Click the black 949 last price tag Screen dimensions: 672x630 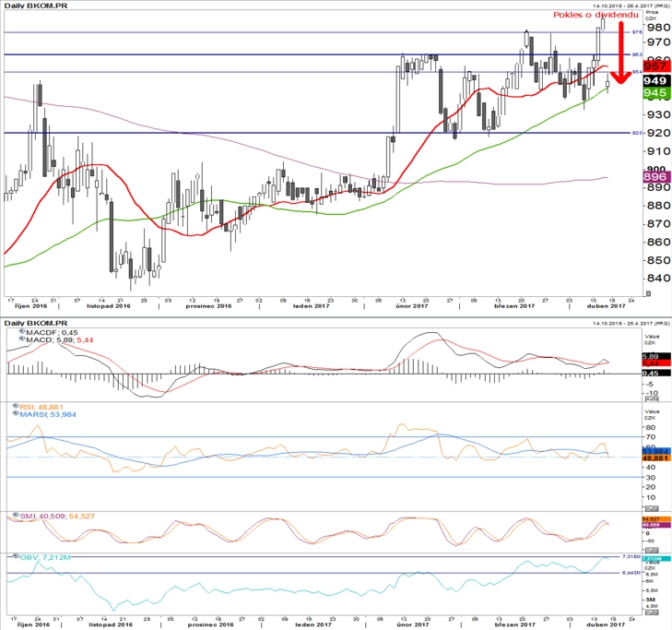[x=656, y=80]
